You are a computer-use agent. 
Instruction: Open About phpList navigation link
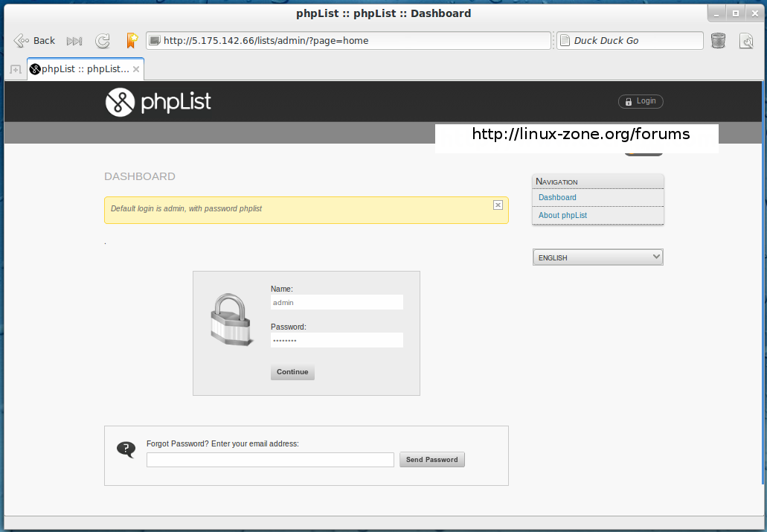(562, 216)
